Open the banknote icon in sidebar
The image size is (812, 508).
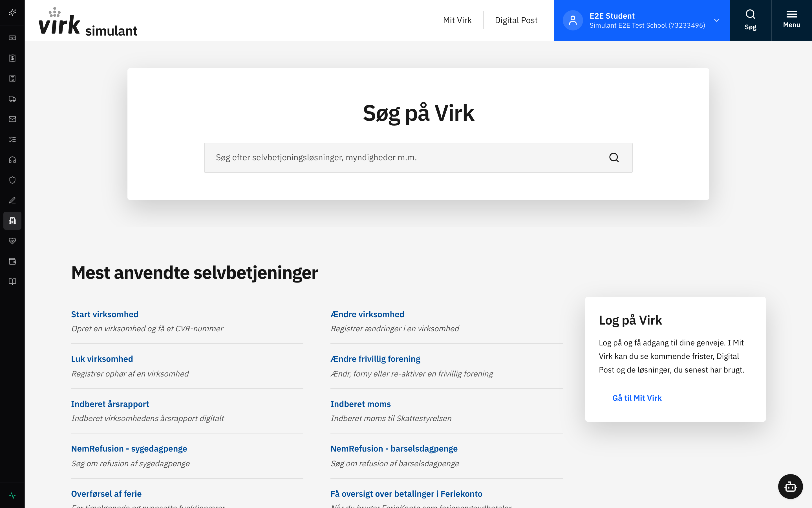click(x=12, y=38)
